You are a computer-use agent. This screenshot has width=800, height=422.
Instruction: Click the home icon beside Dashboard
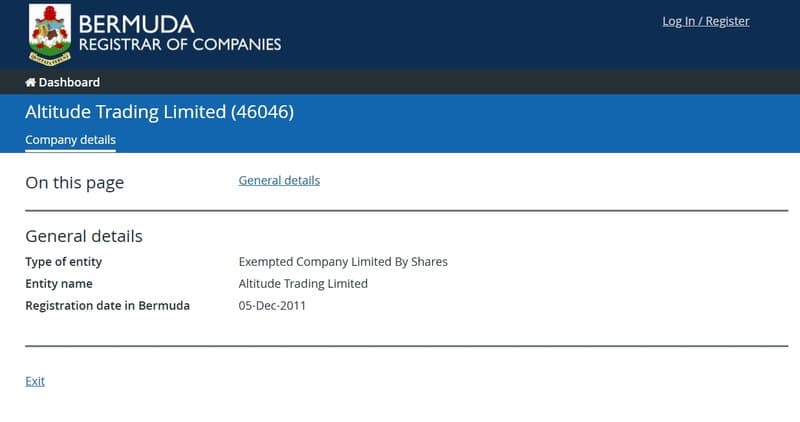(31, 82)
